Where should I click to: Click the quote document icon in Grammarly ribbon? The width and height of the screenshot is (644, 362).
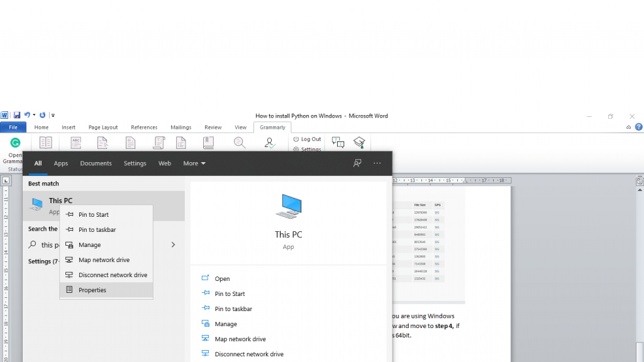[131, 143]
